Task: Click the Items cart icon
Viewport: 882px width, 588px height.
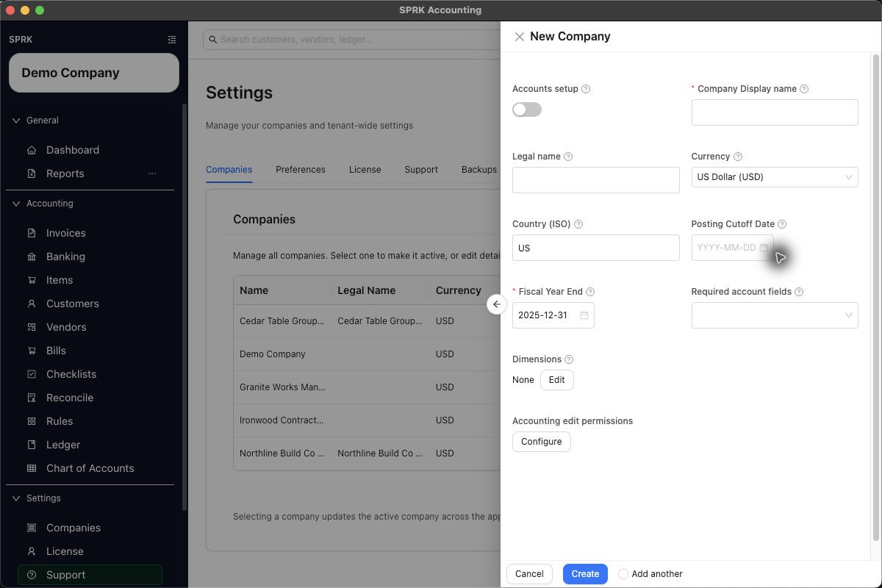Action: [32, 280]
